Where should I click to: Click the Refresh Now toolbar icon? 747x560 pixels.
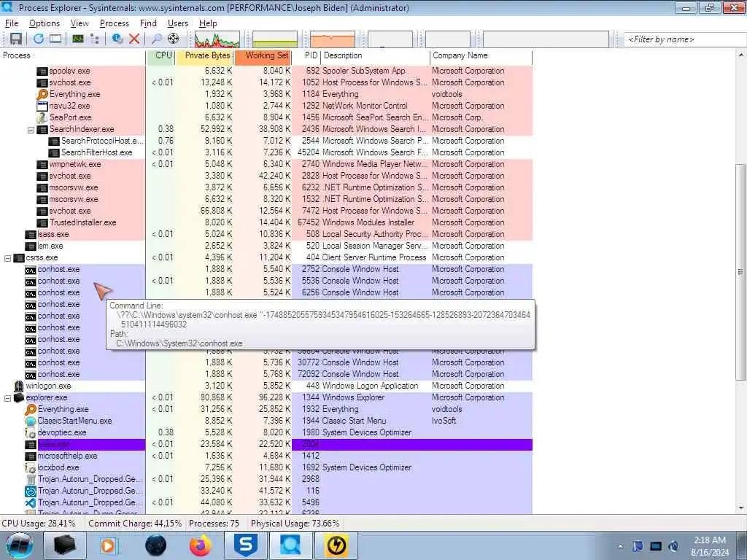(39, 39)
